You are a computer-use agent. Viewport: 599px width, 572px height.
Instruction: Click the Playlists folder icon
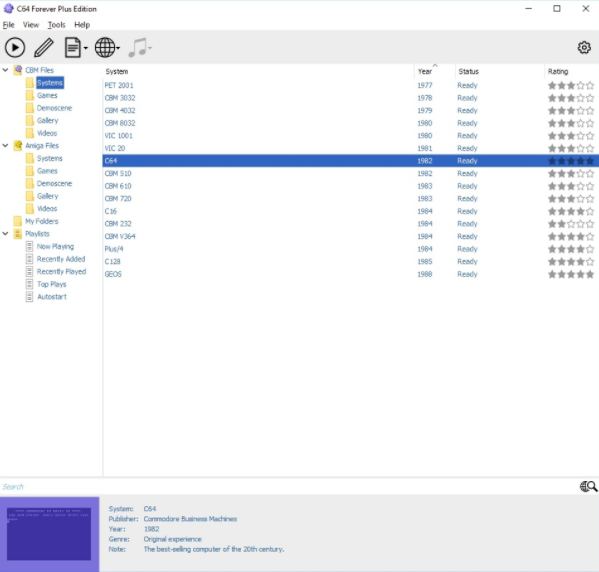[x=18, y=234]
